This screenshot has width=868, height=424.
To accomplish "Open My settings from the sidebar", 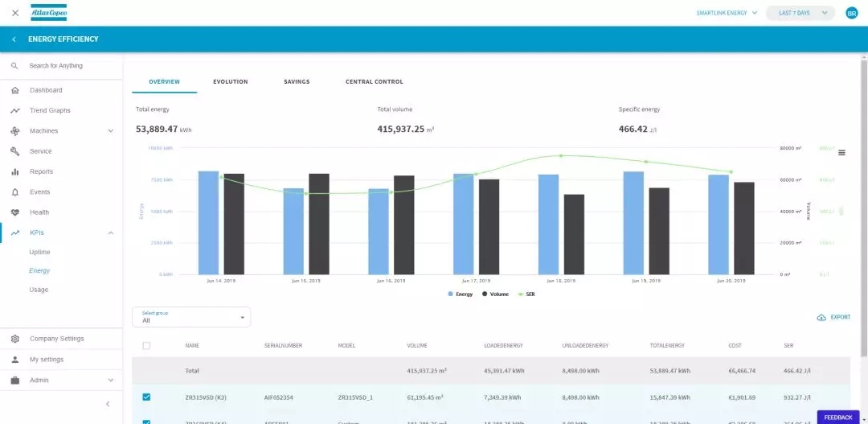I will point(47,360).
